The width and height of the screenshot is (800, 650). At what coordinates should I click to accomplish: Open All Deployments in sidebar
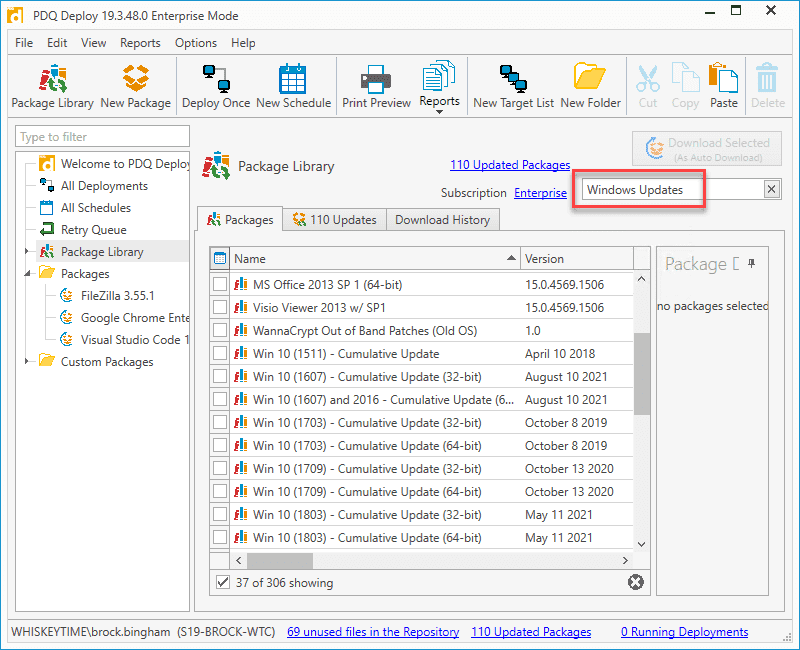(94, 186)
